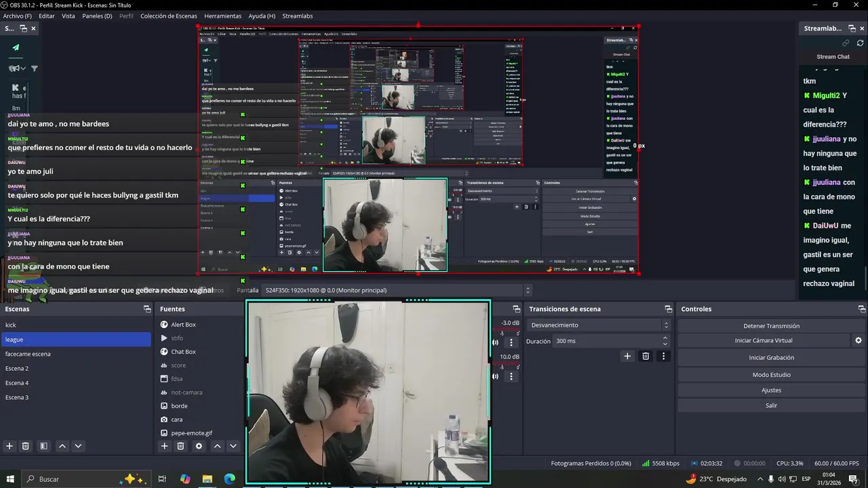Float the Escenas panel with its dock icon

147,309
